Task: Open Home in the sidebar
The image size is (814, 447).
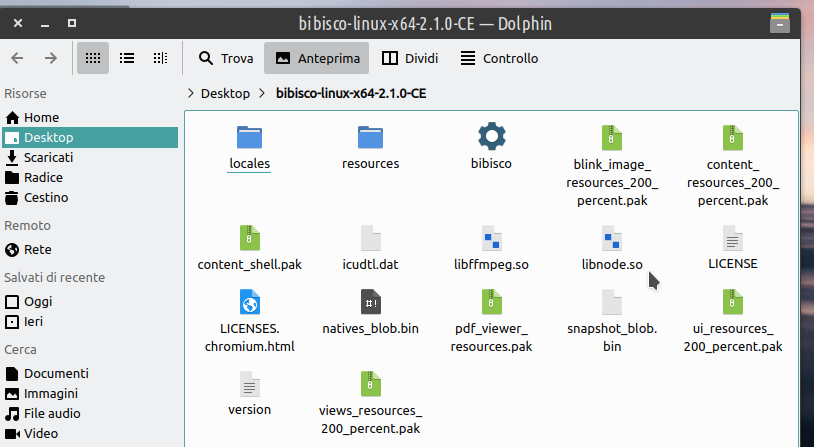Action: pos(90,117)
